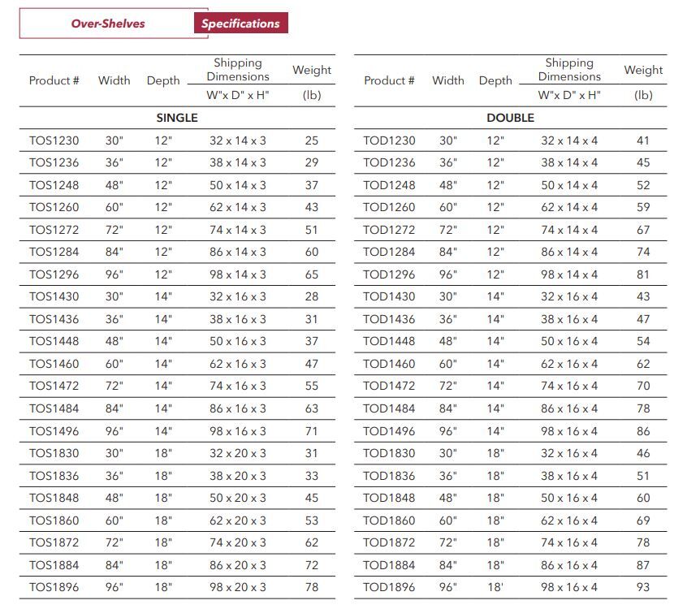This screenshot has width=700, height=609.
Task: Click weight value 25 for TOS1230
Action: [312, 140]
